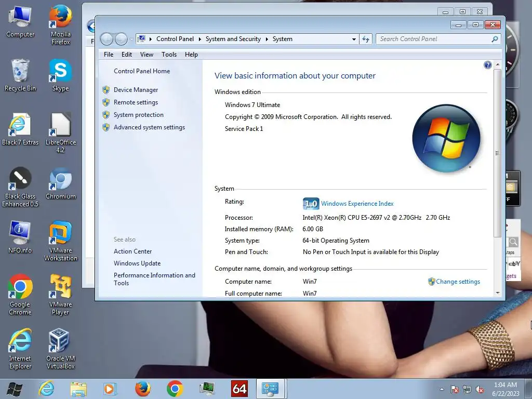
Task: Click the Forward navigation button
Action: coord(121,39)
